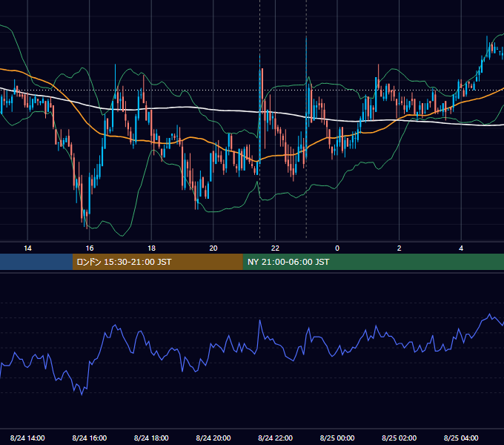
Task: Click the 4 hour axis label
Action: point(461,248)
